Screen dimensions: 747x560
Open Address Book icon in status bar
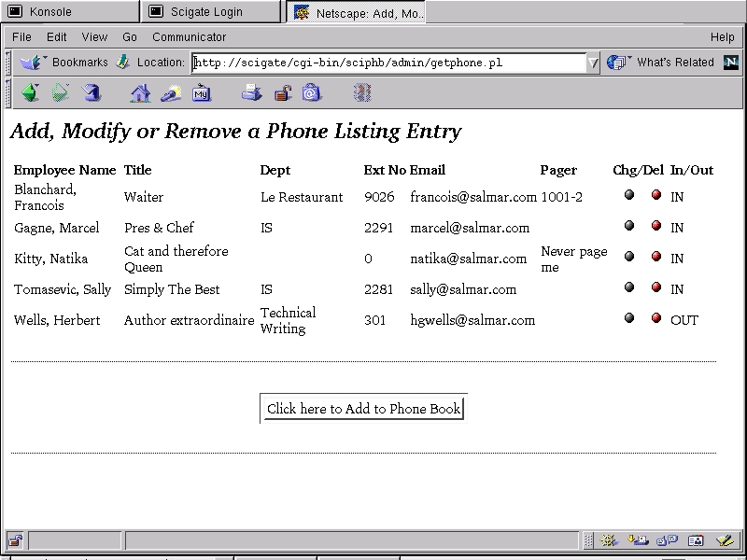(x=696, y=540)
